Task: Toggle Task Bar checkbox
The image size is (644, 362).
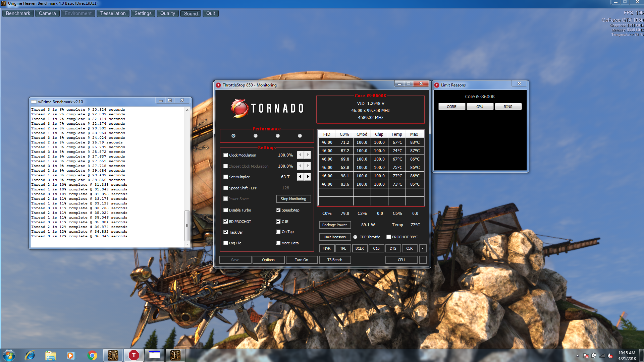Action: [x=226, y=232]
